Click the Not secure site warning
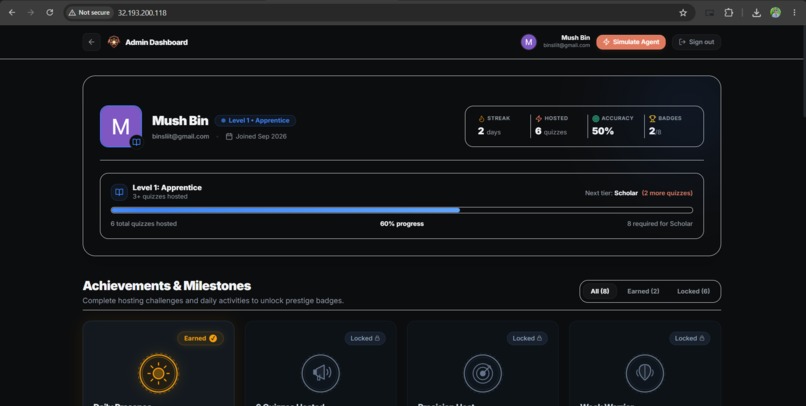Screen dimensions: 806x406 pos(89,12)
